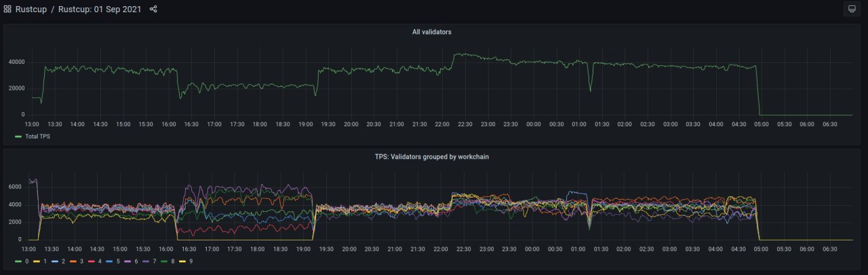Open the 'All validators' panel title menu
The image size is (868, 275).
click(x=432, y=32)
